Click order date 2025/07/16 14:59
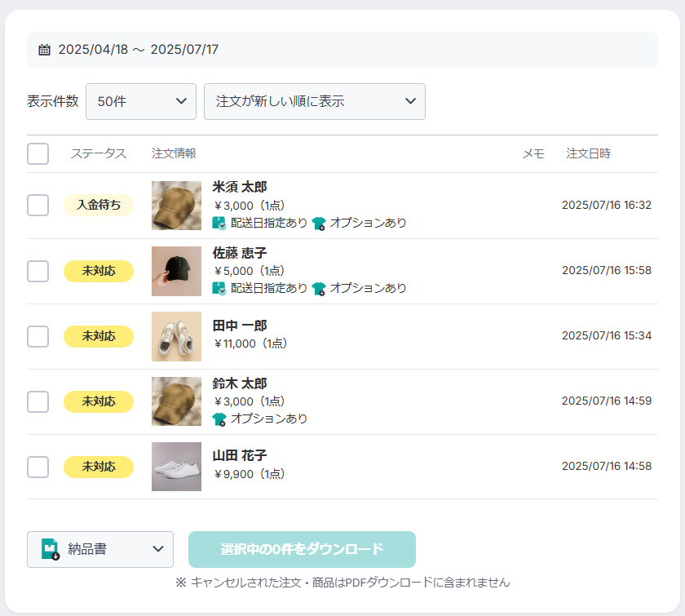685x616 pixels. click(607, 401)
